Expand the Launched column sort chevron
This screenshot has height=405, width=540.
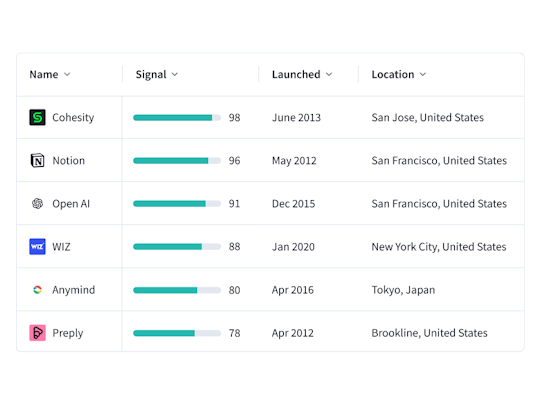click(329, 74)
